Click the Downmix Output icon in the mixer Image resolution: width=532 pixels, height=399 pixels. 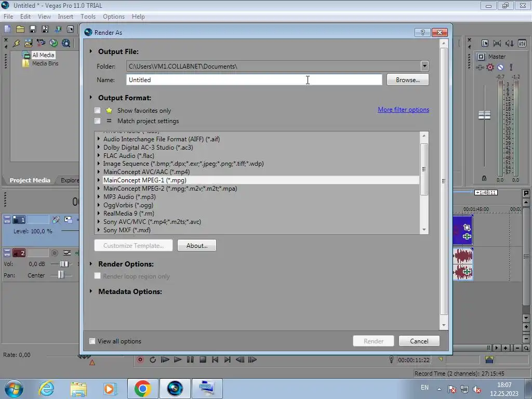click(497, 43)
